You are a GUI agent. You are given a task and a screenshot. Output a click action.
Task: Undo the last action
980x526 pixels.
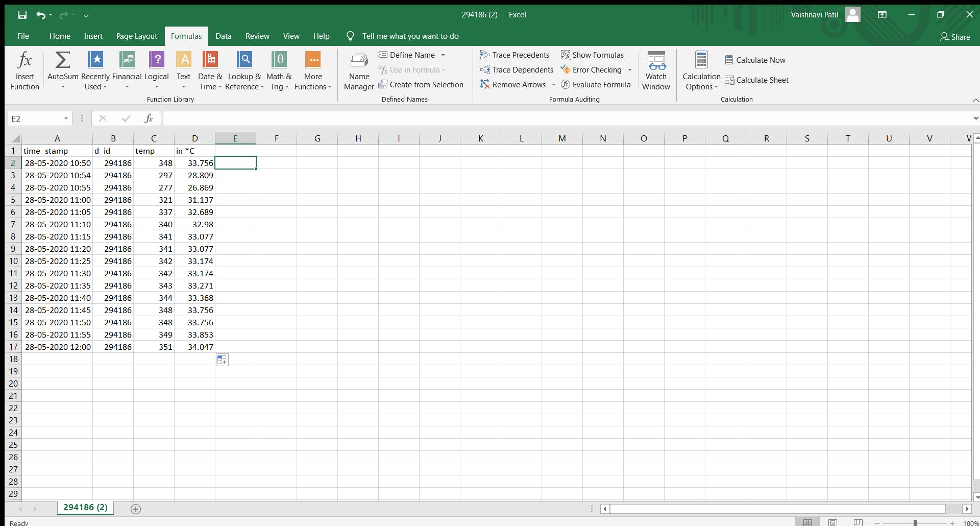[41, 15]
